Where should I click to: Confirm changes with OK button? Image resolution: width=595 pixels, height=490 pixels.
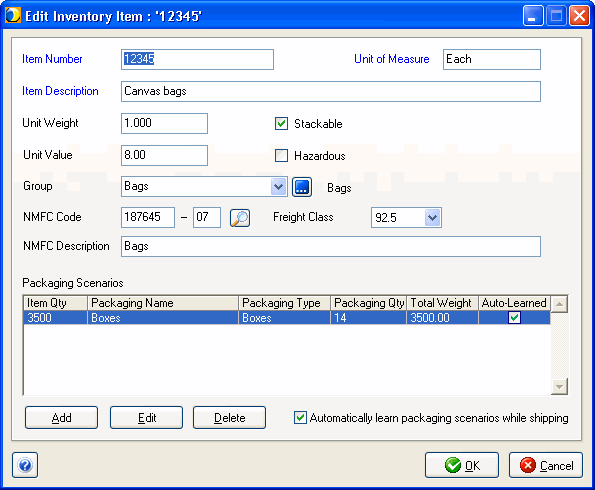462,465
